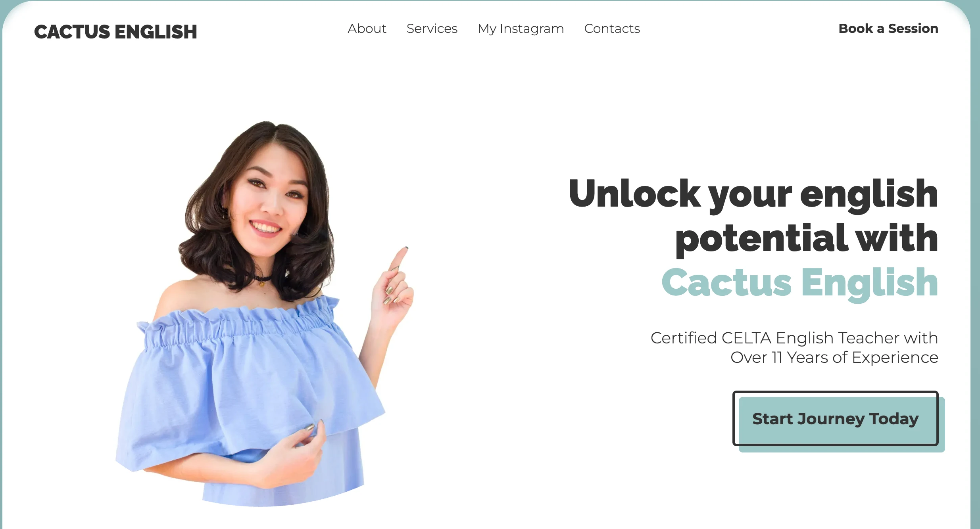
Task: Open the About page from navigation
Action: point(367,29)
